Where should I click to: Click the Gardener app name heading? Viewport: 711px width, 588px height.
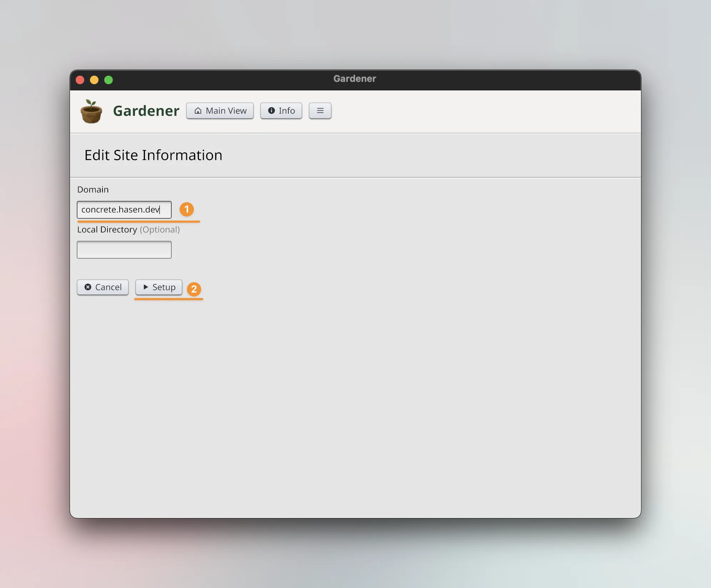pos(146,111)
